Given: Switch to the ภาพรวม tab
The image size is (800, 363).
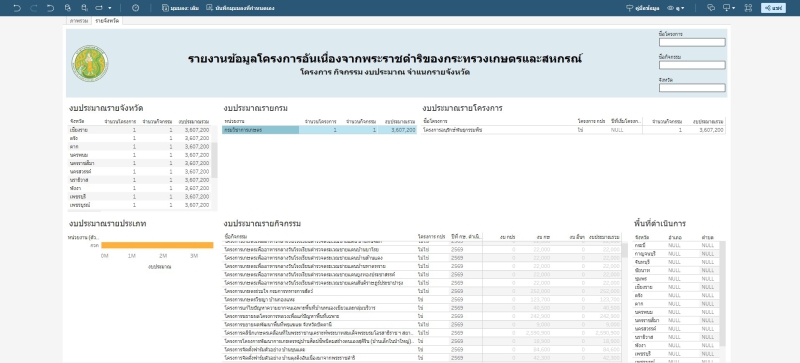Looking at the screenshot, I should coord(79,21).
